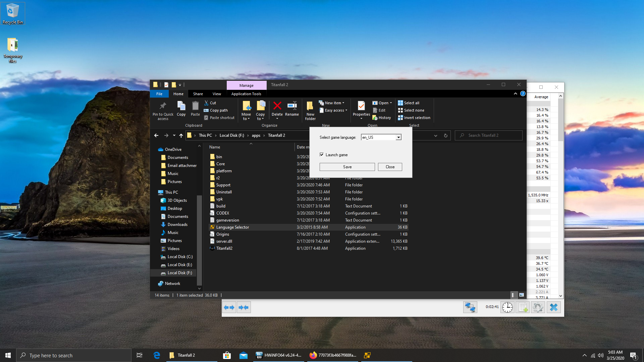The height and width of the screenshot is (362, 644).
Task: Click HWiNFO settings gear icon
Action: 538,307
